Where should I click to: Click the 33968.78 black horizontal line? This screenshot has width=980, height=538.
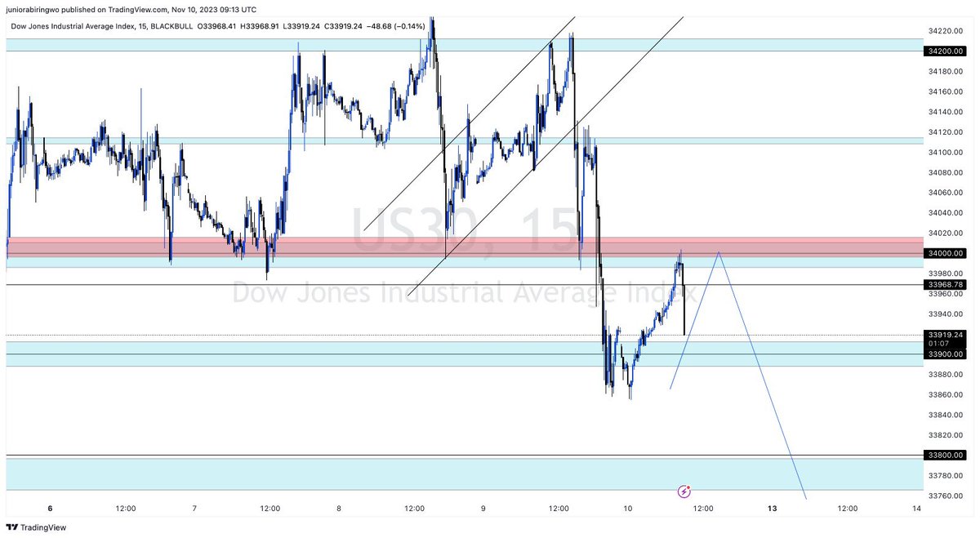point(465,284)
